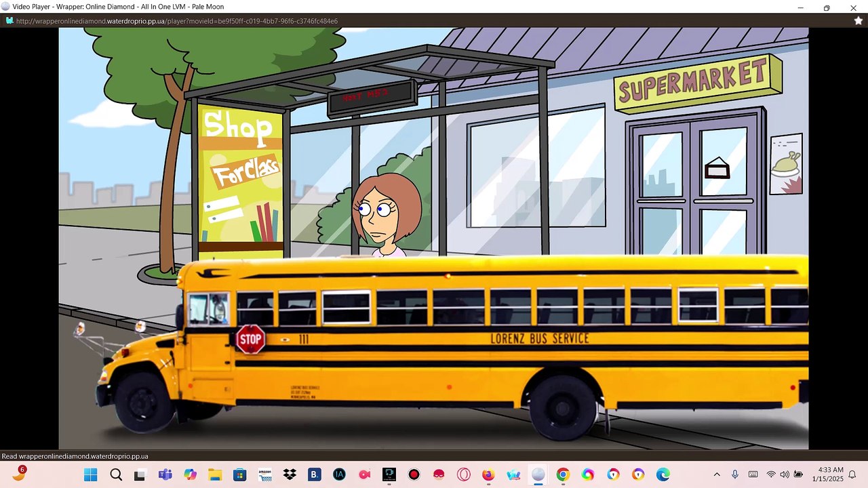The height and width of the screenshot is (488, 868).
Task: Open taskbar Search magnifier
Action: point(116,474)
